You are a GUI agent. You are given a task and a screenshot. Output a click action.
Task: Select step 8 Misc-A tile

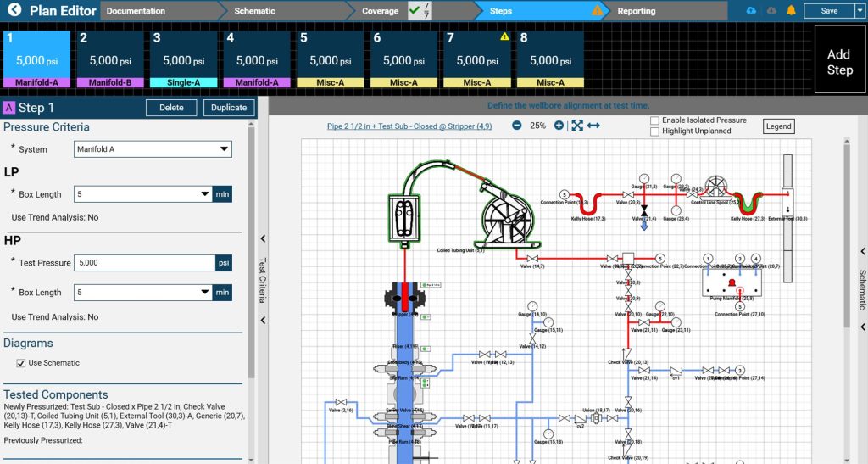pyautogui.click(x=550, y=59)
